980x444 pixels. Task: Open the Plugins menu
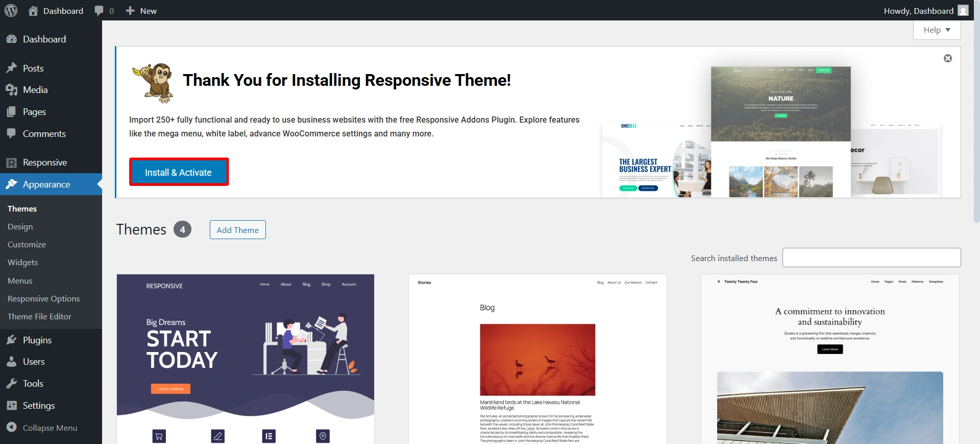tap(51, 340)
